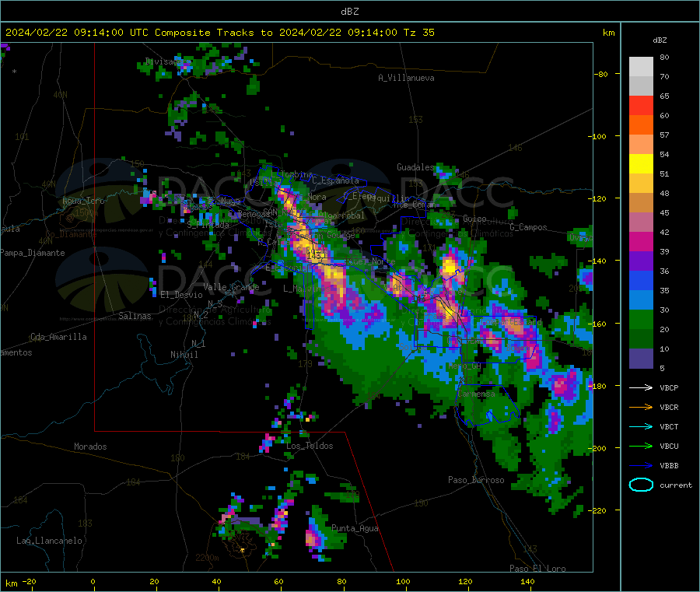Click the green VBCU arrow legend icon

pos(641,446)
